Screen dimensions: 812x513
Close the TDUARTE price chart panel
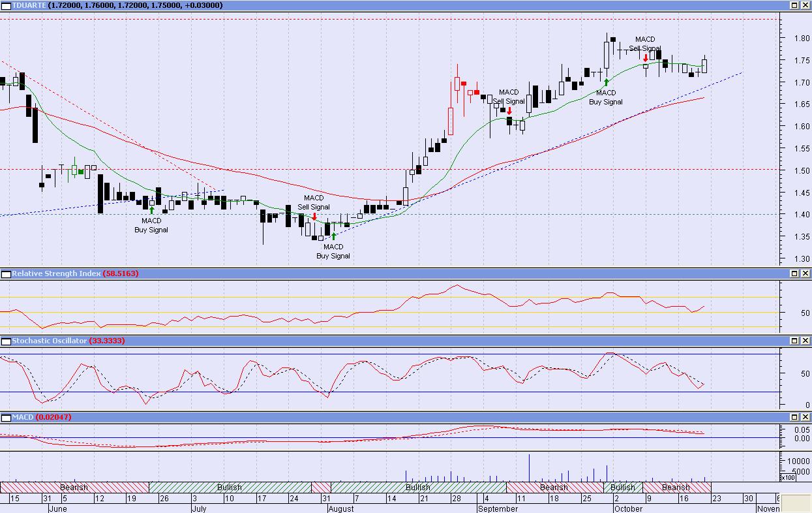tap(805, 5)
